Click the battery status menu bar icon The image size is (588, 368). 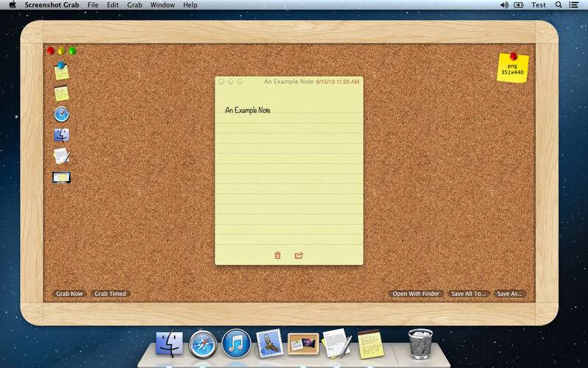519,5
